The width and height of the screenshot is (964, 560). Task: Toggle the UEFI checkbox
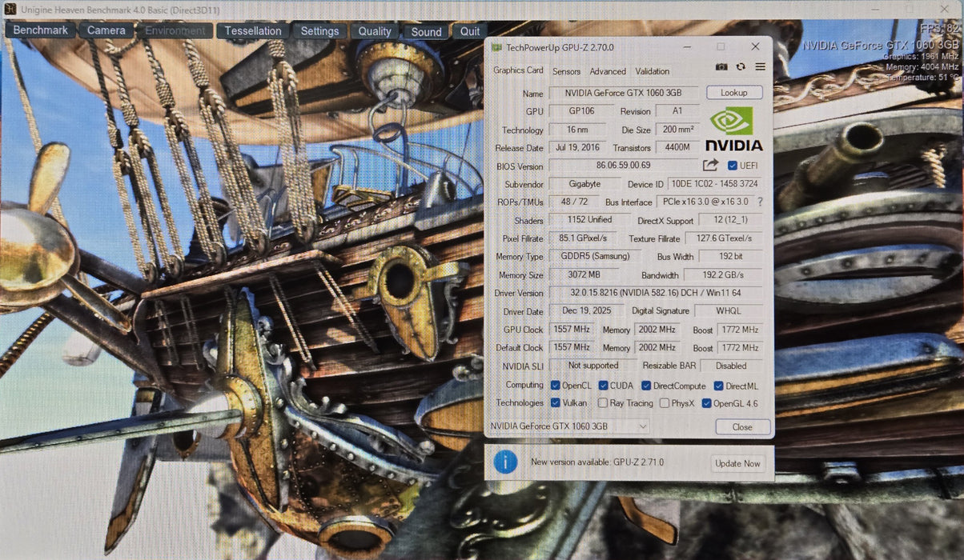coord(732,166)
